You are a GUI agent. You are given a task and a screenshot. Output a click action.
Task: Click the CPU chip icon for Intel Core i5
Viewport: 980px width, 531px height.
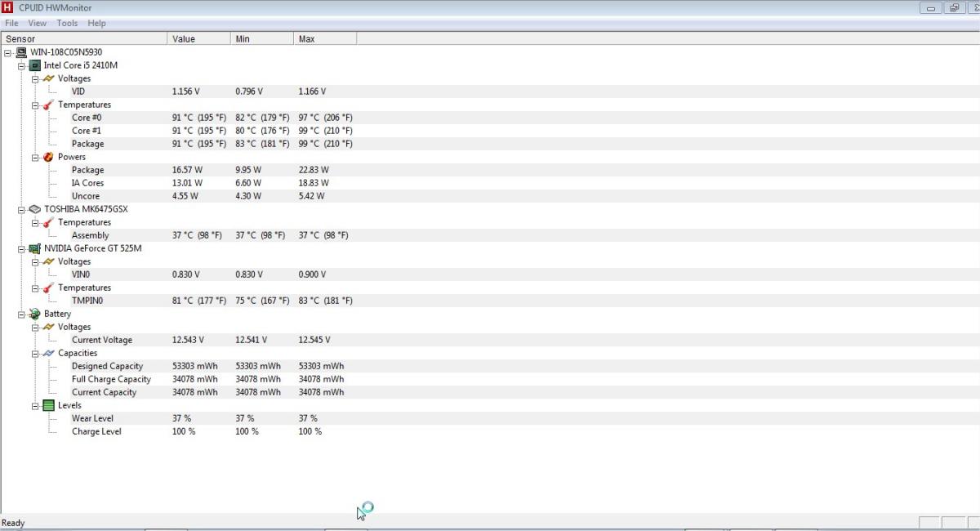(x=35, y=65)
